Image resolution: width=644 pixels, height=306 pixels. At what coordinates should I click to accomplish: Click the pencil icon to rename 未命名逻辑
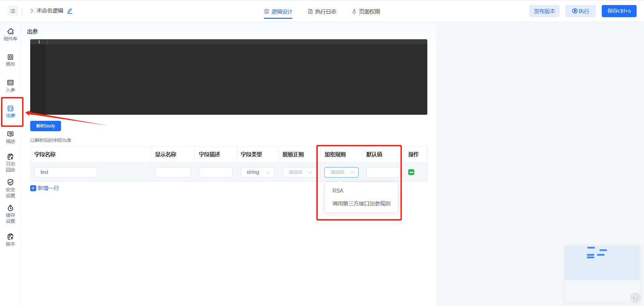[70, 11]
